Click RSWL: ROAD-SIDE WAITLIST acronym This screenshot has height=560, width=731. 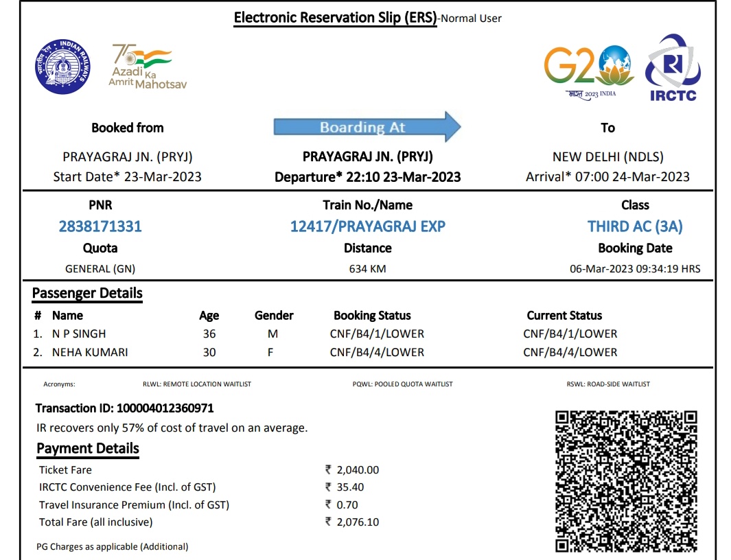pos(608,384)
